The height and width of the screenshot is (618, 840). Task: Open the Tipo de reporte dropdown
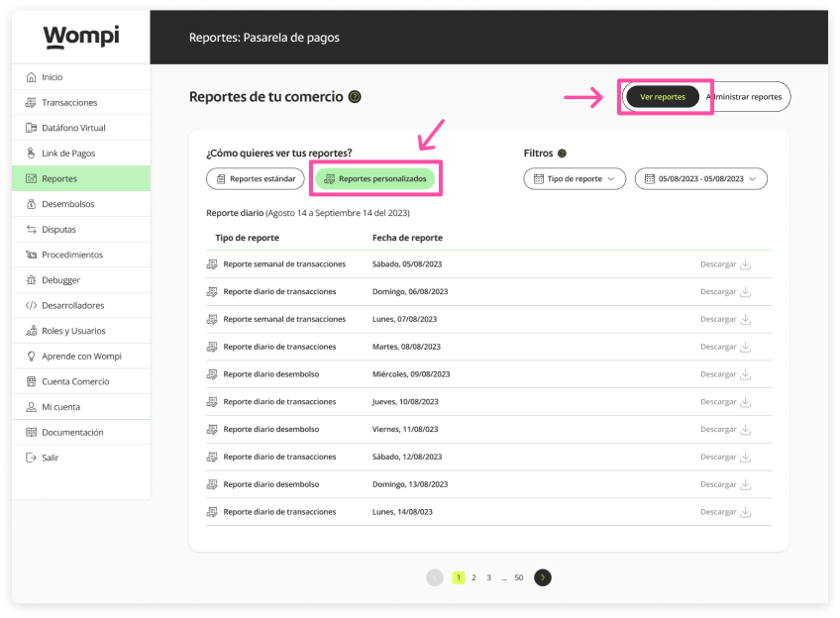point(575,179)
